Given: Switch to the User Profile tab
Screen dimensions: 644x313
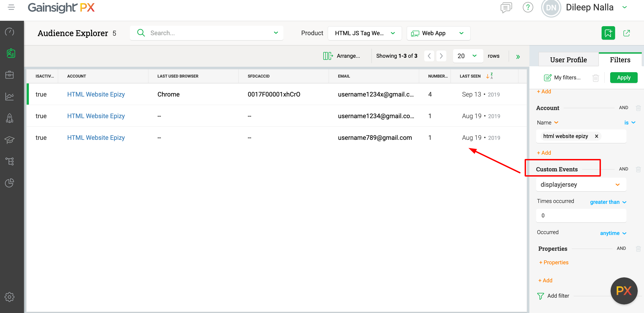Looking at the screenshot, I should 568,60.
